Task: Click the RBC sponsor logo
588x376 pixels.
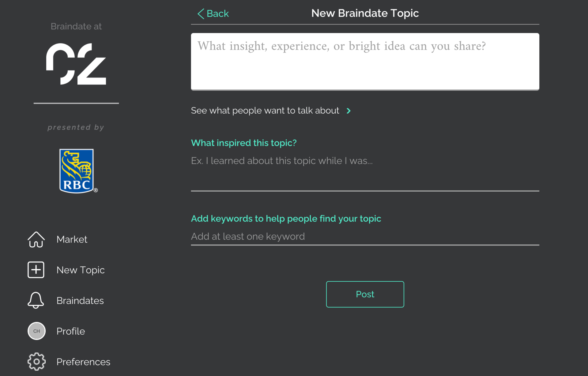Action: point(77,171)
